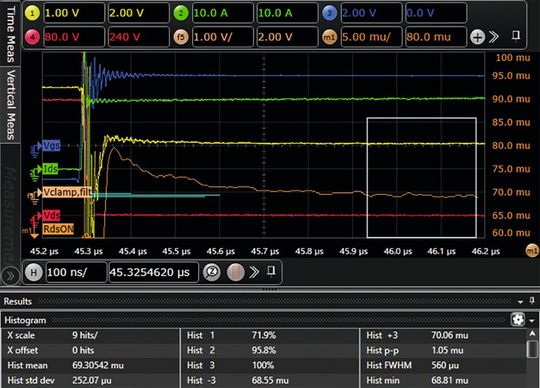Edit channel 1 scale 1.00 V

74,13
